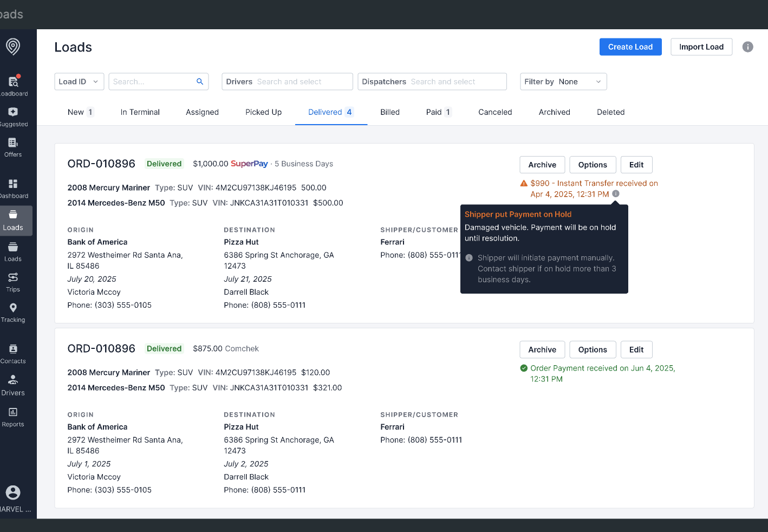Image resolution: width=768 pixels, height=532 pixels.
Task: Open the Paid tab
Action: click(439, 112)
